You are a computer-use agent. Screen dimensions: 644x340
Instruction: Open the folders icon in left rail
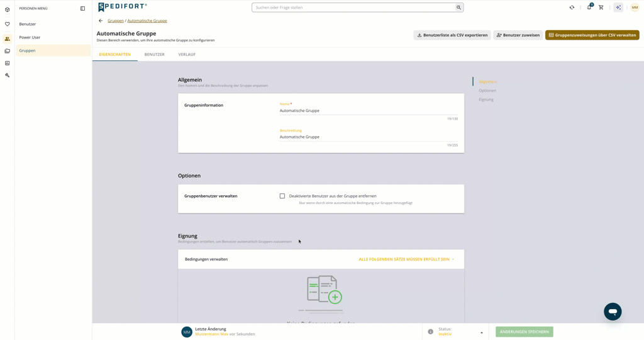[x=7, y=51]
